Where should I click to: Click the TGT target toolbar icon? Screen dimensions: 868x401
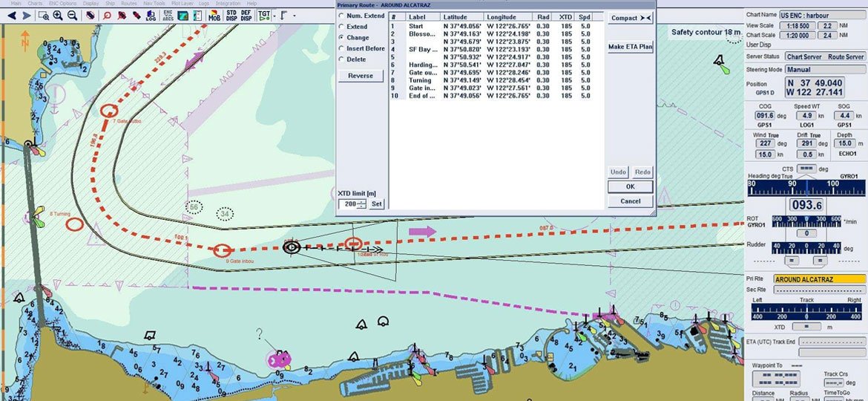pyautogui.click(x=264, y=15)
